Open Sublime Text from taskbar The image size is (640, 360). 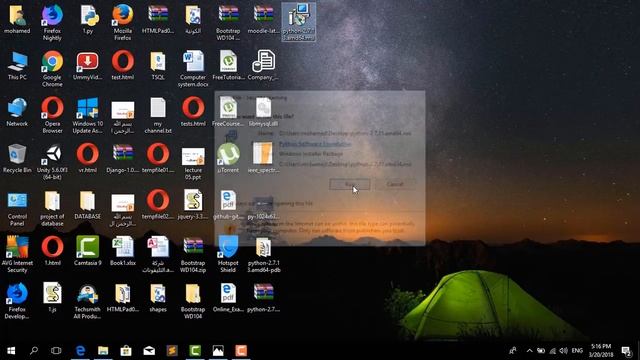pyautogui.click(x=172, y=351)
